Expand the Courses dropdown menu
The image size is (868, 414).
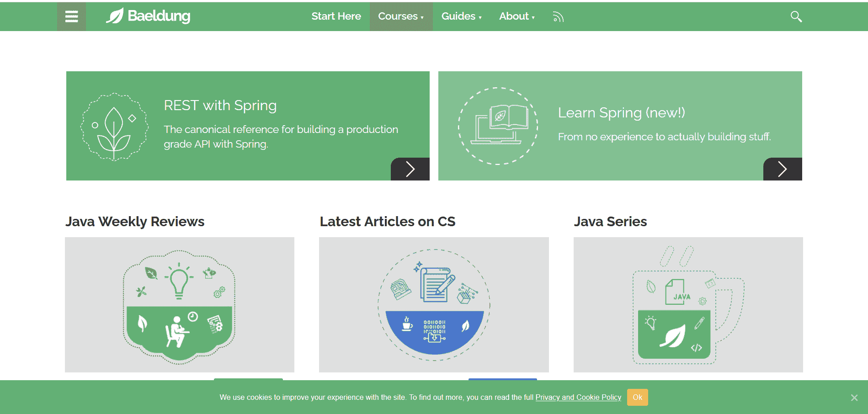tap(401, 16)
